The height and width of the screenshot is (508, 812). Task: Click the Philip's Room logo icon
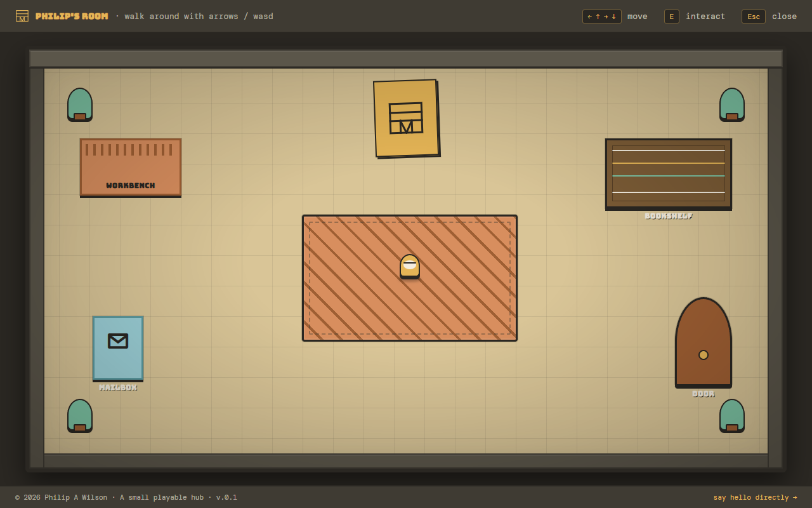[x=22, y=16]
